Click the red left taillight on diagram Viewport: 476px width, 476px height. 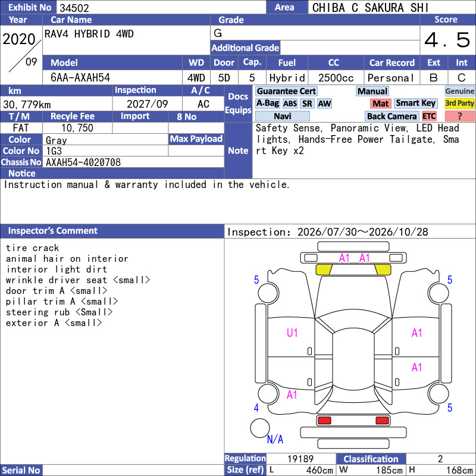324,421
